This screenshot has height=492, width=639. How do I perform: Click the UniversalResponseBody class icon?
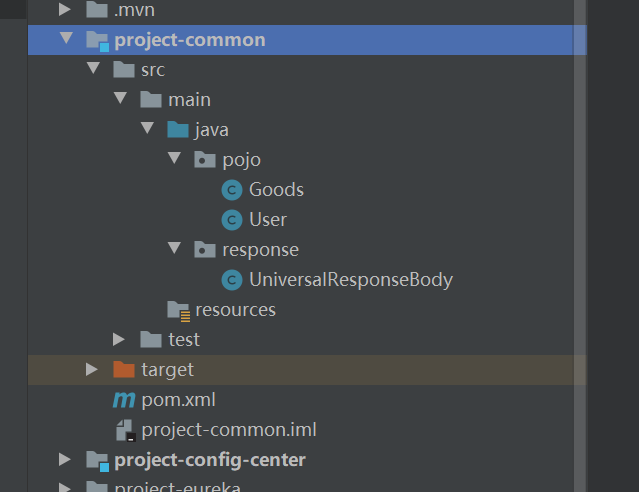tap(232, 280)
